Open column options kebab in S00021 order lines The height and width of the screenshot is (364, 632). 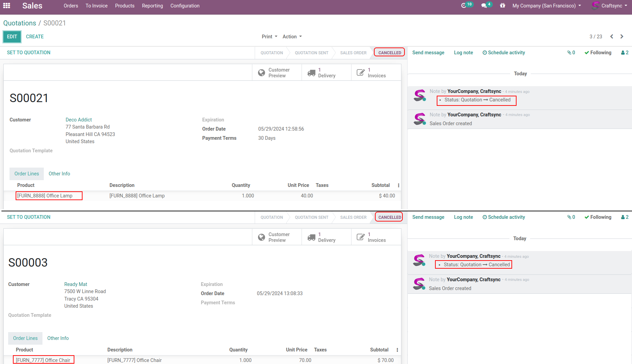(x=398, y=185)
